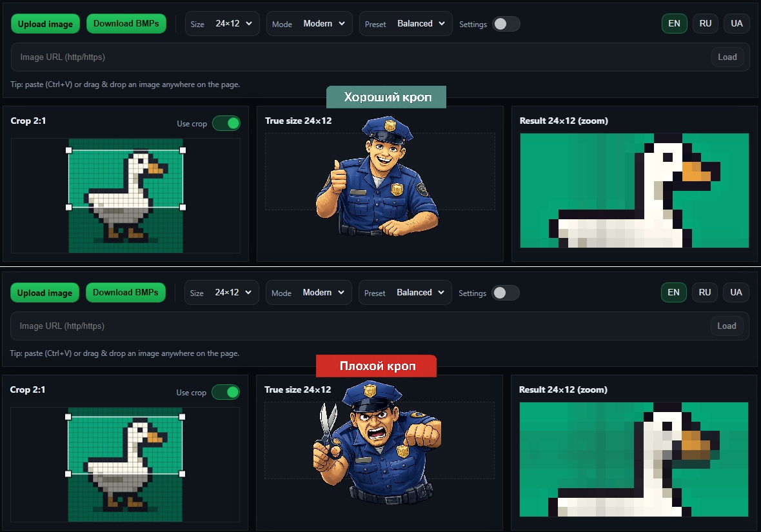The image size is (761, 532).
Task: Open the Preset dropdown showing Balanced
Action: coord(406,23)
